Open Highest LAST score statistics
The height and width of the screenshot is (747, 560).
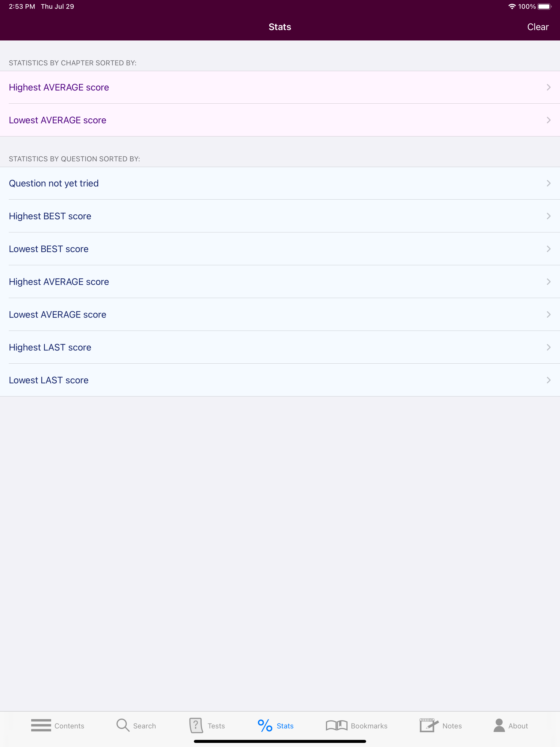click(x=280, y=347)
